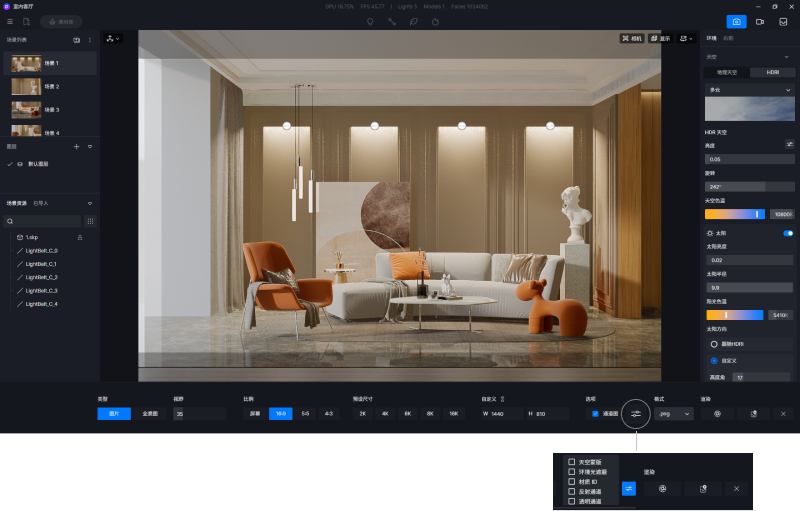This screenshot has width=800, height=511.
Task: Switch to the HDRI sky tab
Action: (772, 72)
